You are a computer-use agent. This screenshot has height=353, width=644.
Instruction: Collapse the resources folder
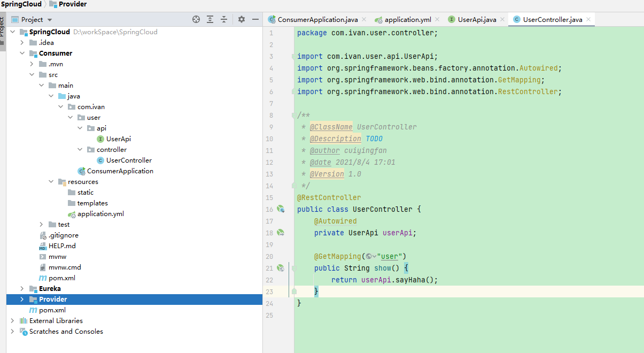point(51,182)
